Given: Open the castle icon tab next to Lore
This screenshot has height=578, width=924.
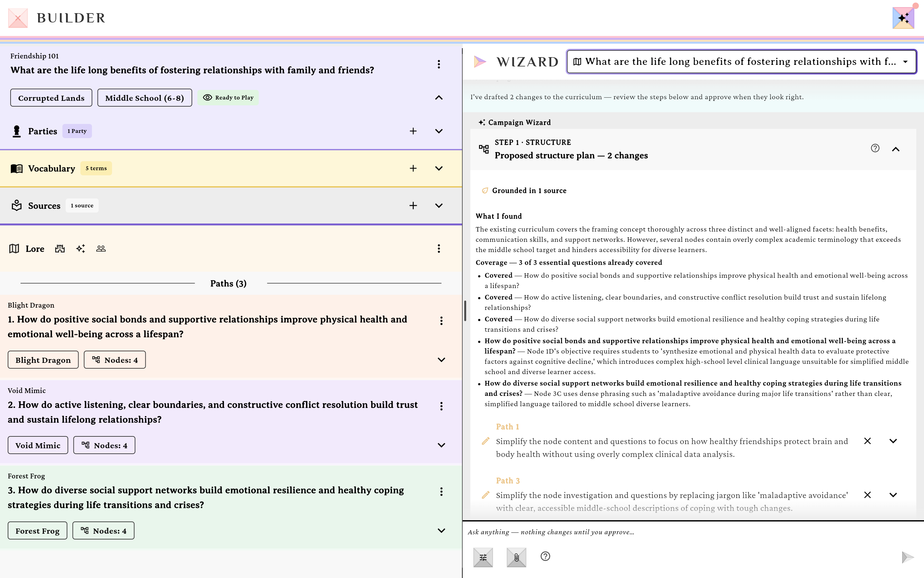Looking at the screenshot, I should [60, 249].
